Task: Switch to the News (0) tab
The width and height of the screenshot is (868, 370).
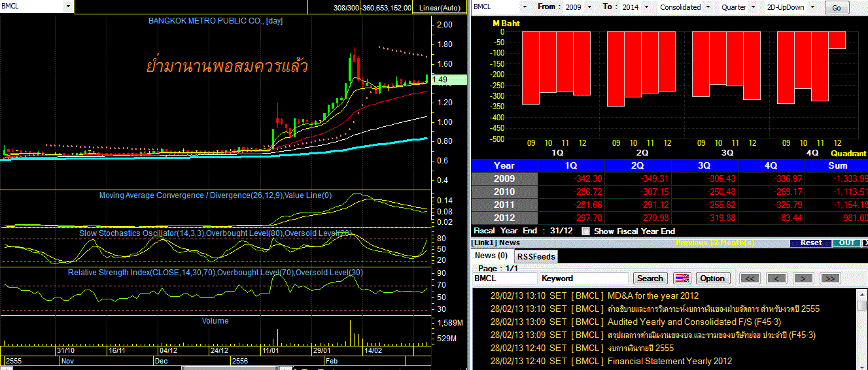Action: pyautogui.click(x=492, y=256)
